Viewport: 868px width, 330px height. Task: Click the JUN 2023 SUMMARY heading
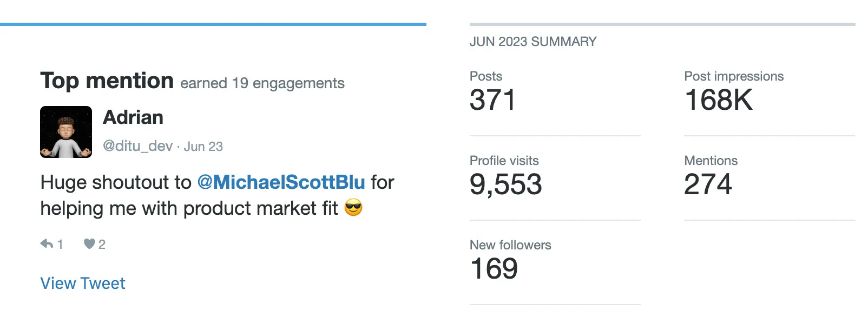pyautogui.click(x=532, y=41)
